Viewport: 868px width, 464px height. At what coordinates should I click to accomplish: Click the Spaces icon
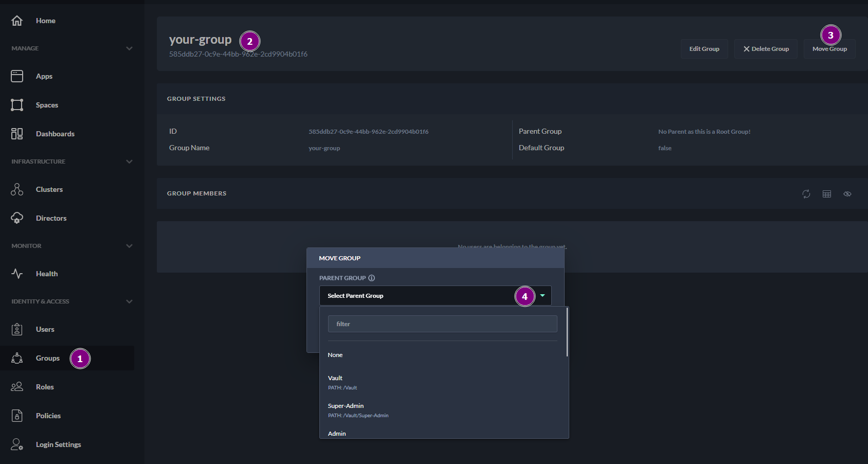pos(17,105)
